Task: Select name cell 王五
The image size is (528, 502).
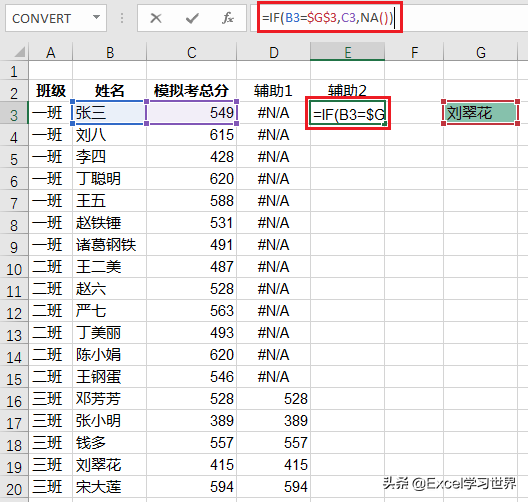Action: tap(110, 201)
